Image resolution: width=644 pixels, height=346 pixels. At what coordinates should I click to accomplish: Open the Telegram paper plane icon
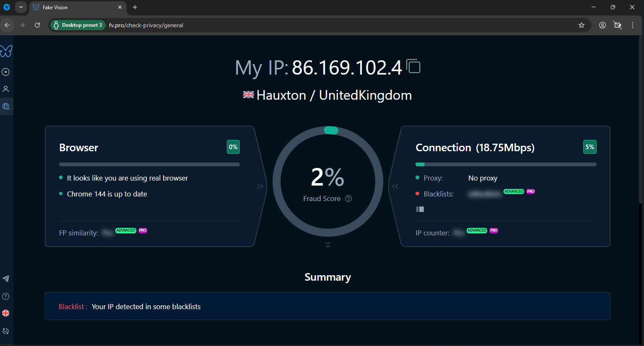(6, 279)
